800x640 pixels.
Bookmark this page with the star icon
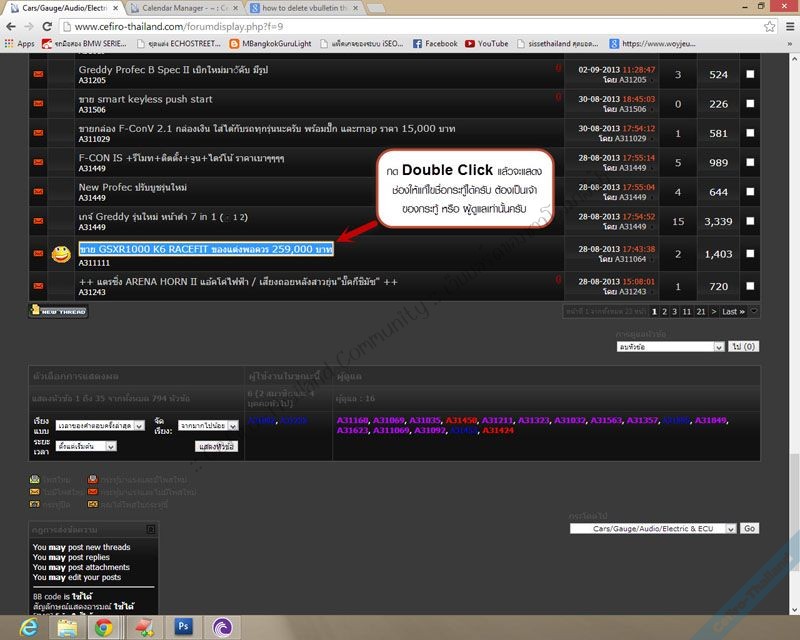click(x=767, y=27)
